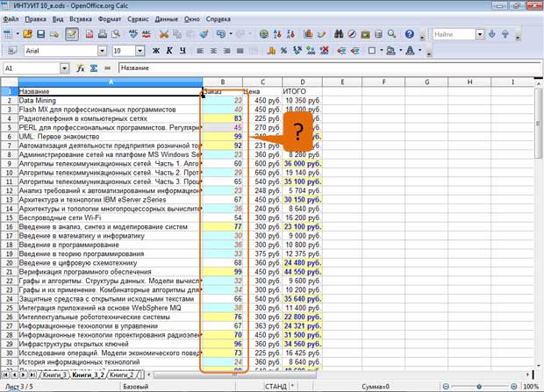Switch to the Книги_2 sheet tab
This screenshot has width=544, height=392.
click(x=122, y=375)
